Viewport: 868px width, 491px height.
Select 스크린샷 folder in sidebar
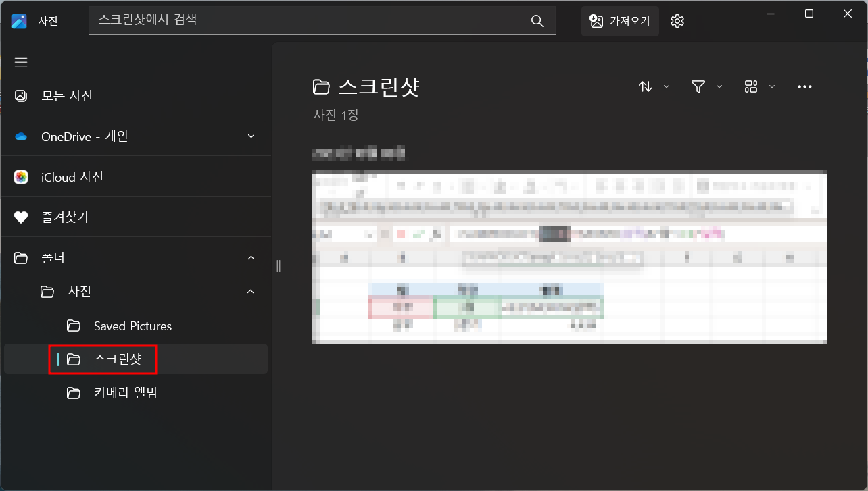click(135, 359)
